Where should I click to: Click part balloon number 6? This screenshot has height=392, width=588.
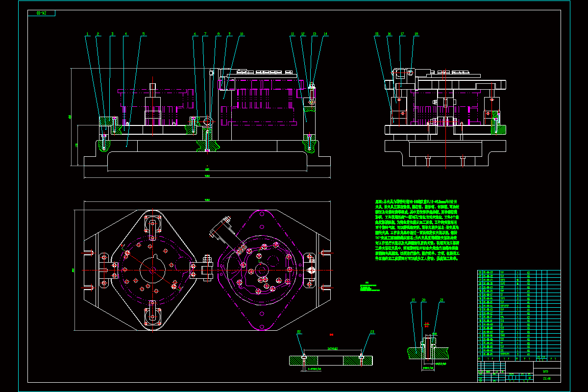coord(195,34)
